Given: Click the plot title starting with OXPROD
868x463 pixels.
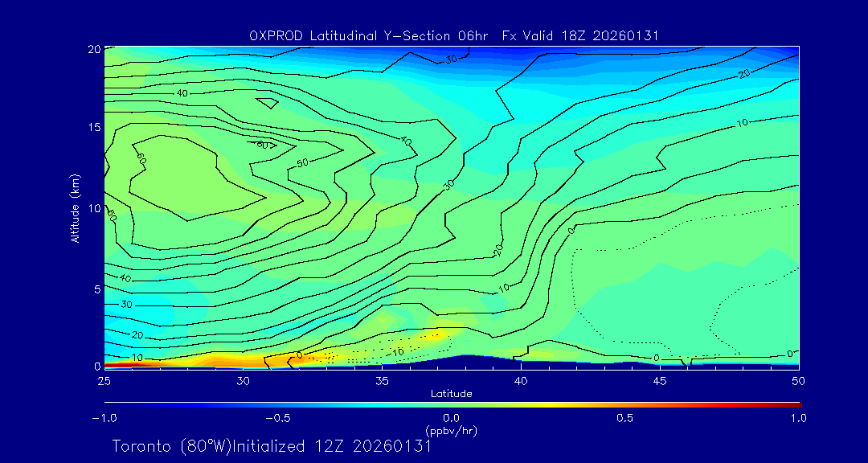Looking at the screenshot, I should coord(454,35).
